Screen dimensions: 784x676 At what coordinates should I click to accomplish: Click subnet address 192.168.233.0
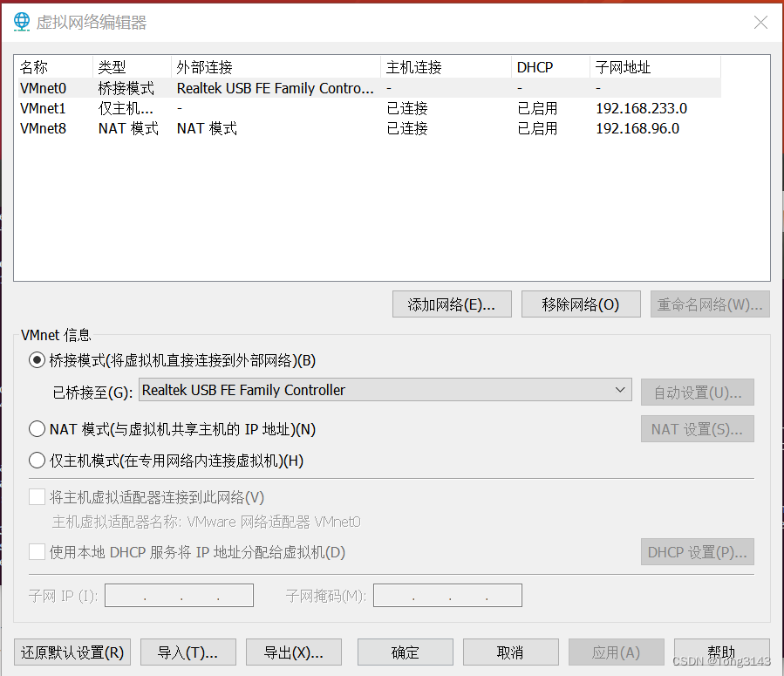coord(642,108)
